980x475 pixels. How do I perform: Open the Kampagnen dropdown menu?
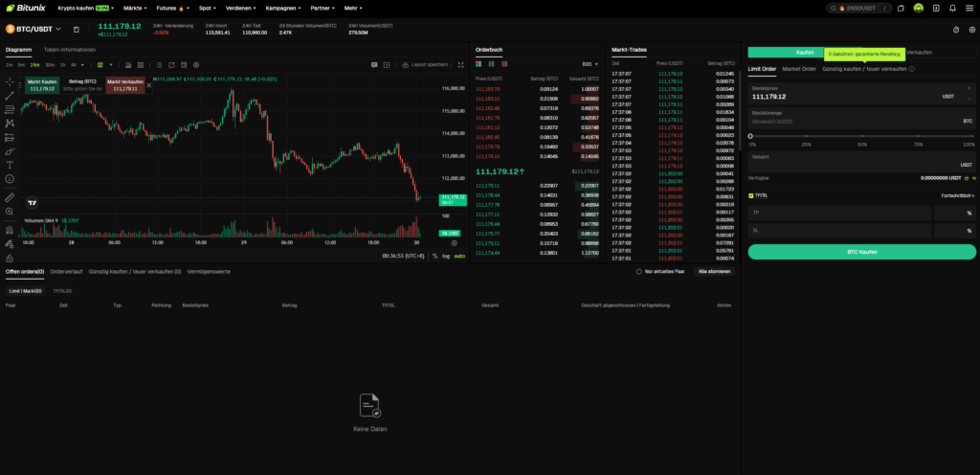pos(283,8)
